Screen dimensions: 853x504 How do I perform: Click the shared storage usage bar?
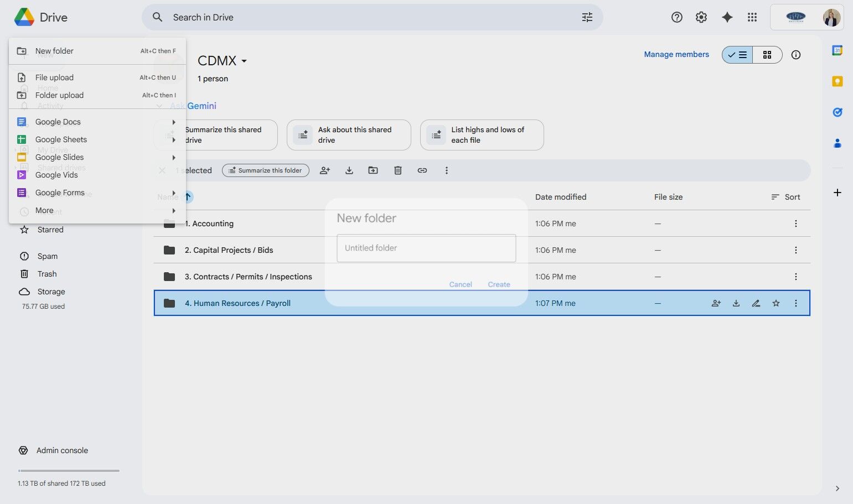pos(69,471)
